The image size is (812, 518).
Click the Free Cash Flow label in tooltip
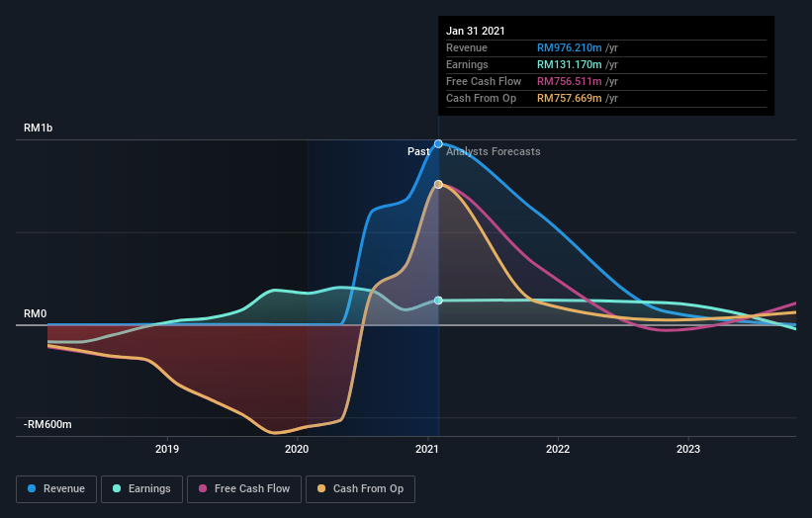coord(484,81)
